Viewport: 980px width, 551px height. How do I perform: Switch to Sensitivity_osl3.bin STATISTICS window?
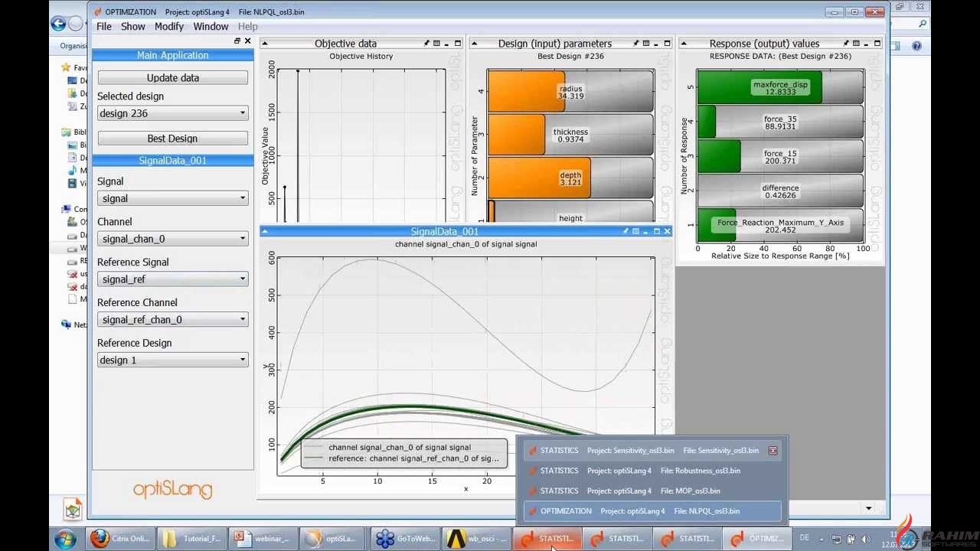coord(651,451)
